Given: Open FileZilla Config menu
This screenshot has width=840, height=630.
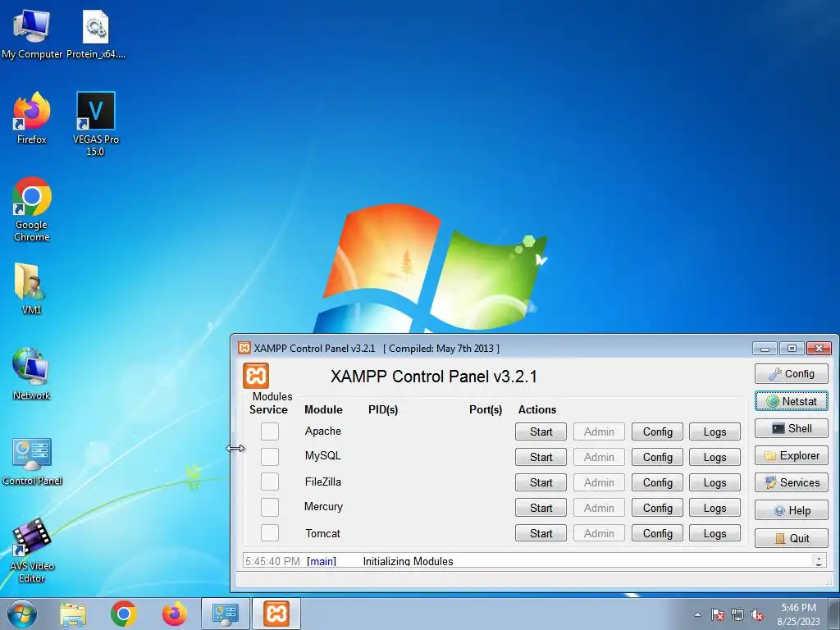Looking at the screenshot, I should point(657,482).
